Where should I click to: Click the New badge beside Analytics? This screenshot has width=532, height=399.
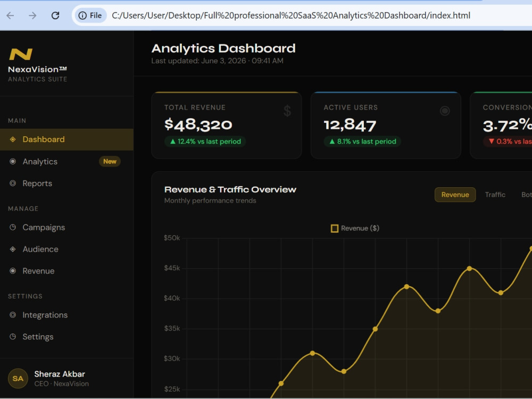(110, 162)
